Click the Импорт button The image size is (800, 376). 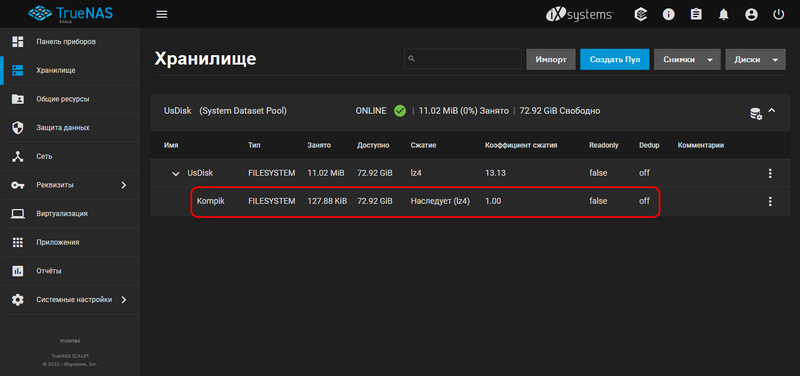pos(551,59)
